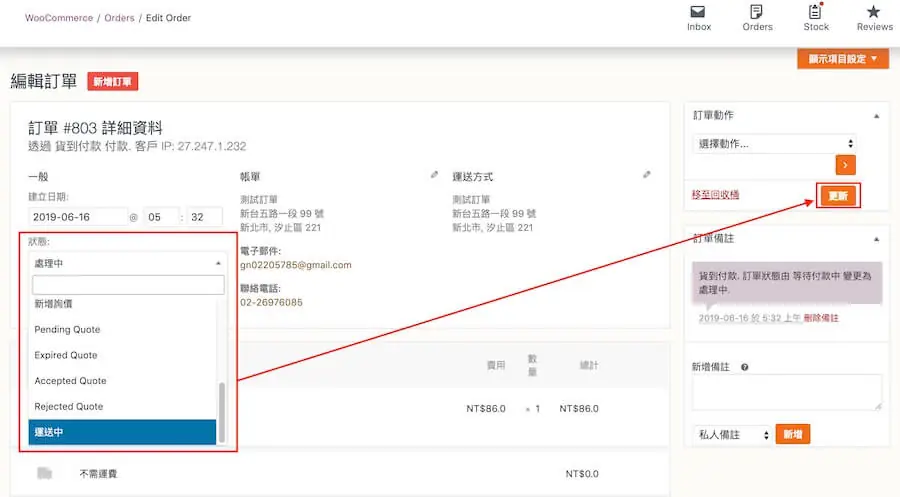Select Accepted Quote status option
This screenshot has height=497, width=900.
[x=122, y=380]
